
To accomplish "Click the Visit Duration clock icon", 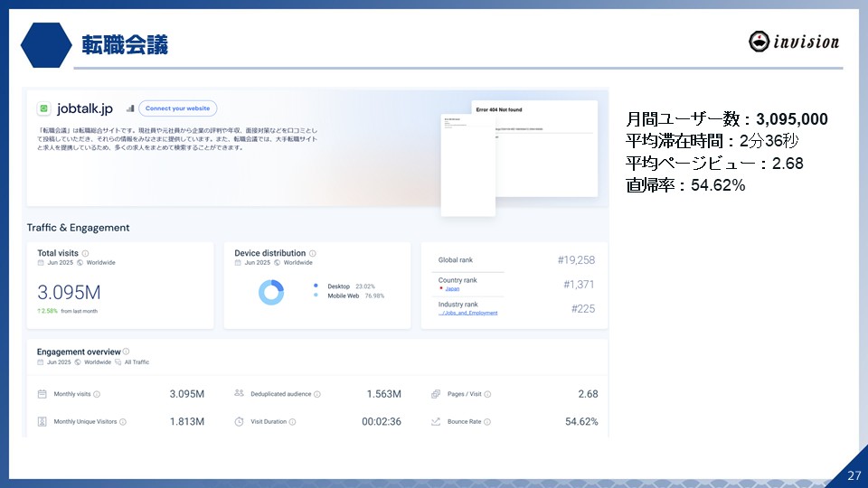I will tap(239, 422).
